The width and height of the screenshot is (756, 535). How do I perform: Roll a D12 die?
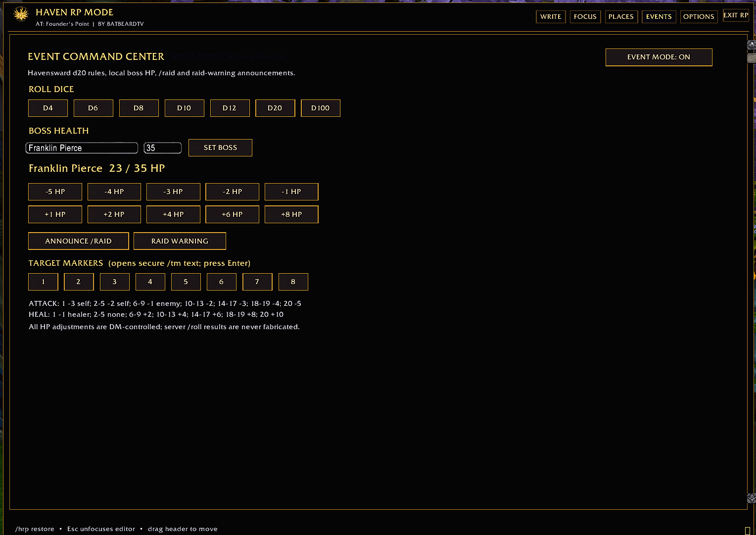point(230,108)
